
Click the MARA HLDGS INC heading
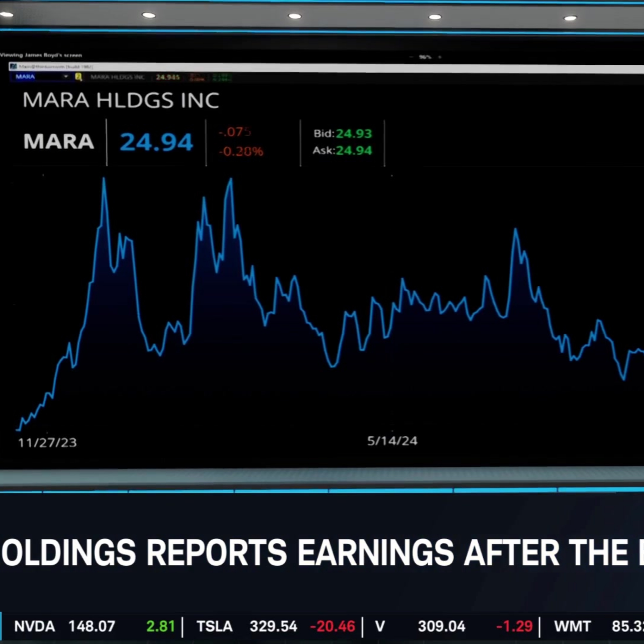coord(121,100)
